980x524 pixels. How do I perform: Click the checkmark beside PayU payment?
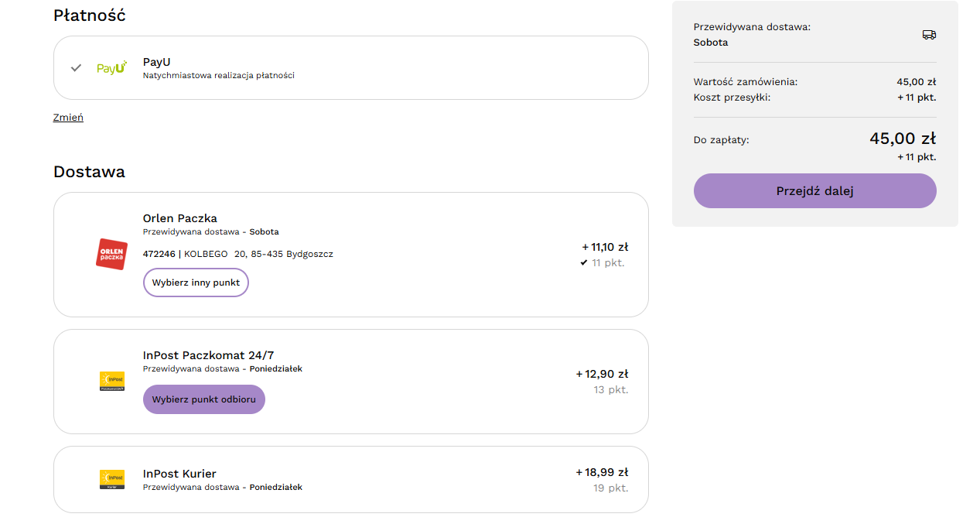pyautogui.click(x=76, y=68)
